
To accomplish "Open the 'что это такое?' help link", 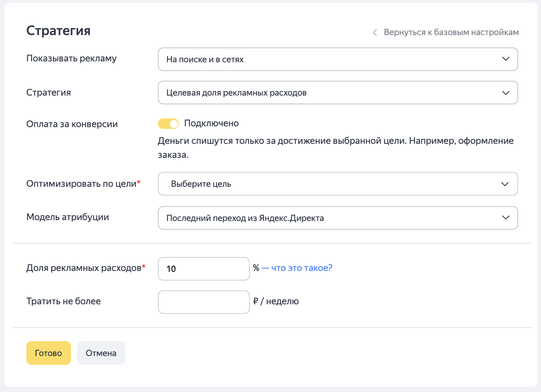I will pos(301,268).
